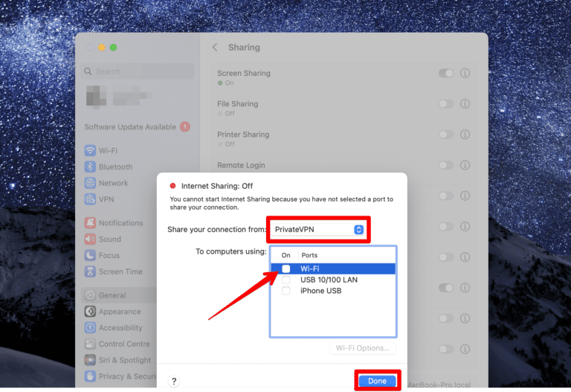
Task: Click the Screen Time hourglass icon
Action: click(x=90, y=272)
